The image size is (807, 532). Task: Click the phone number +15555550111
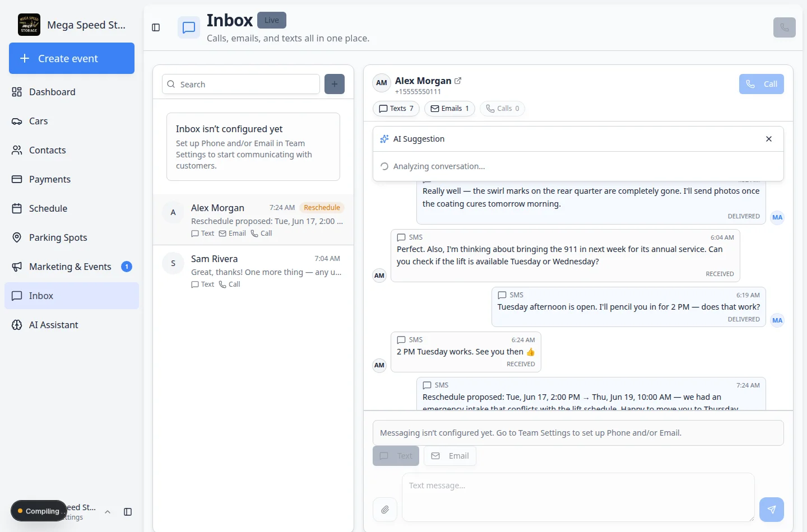point(418,92)
